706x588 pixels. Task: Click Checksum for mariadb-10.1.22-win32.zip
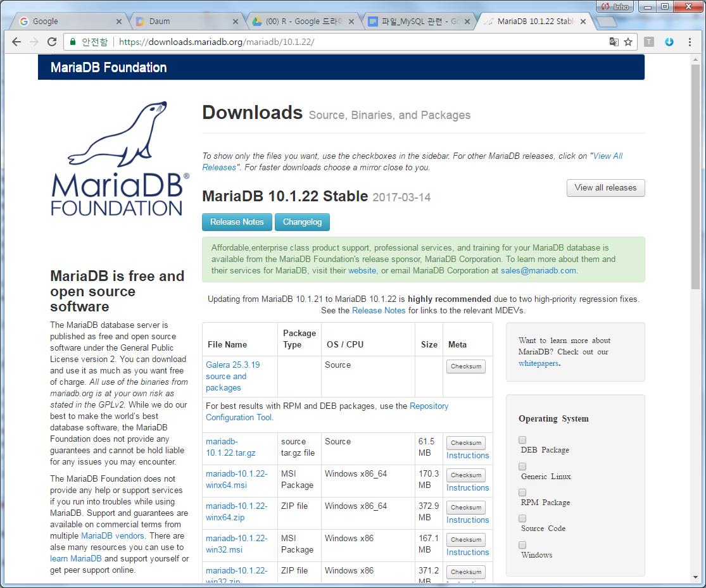(x=466, y=572)
